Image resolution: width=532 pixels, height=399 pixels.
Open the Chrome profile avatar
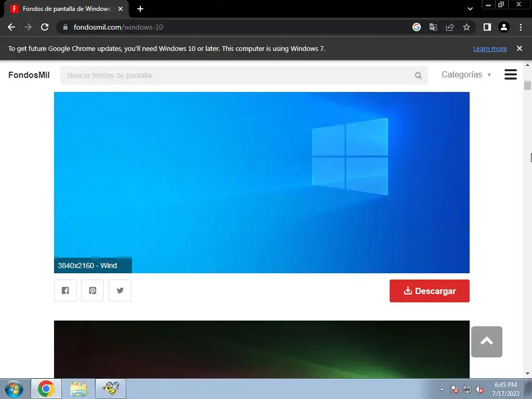504,27
